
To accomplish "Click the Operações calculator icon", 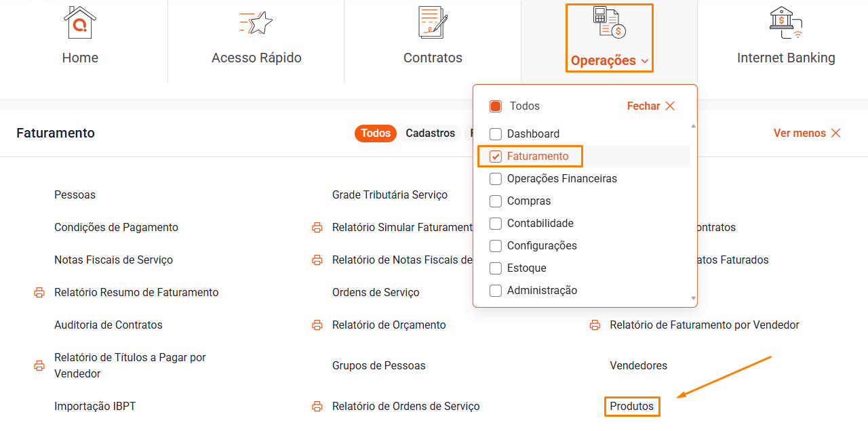I will pyautogui.click(x=609, y=23).
